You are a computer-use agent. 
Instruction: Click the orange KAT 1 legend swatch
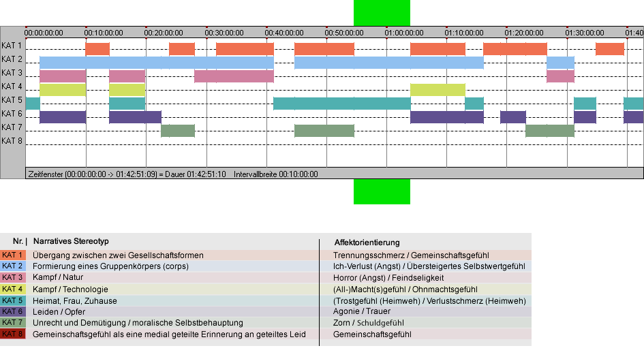click(x=13, y=255)
